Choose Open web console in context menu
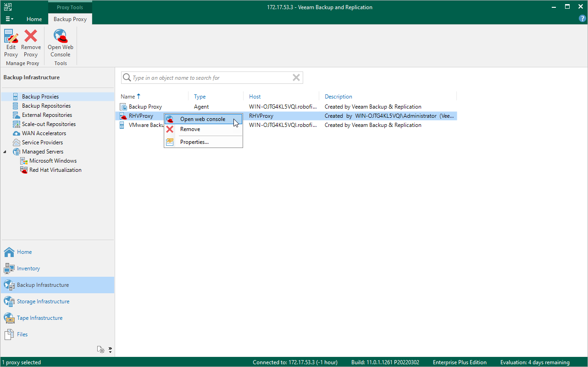Screen dimensions: 588x367 tap(203, 119)
